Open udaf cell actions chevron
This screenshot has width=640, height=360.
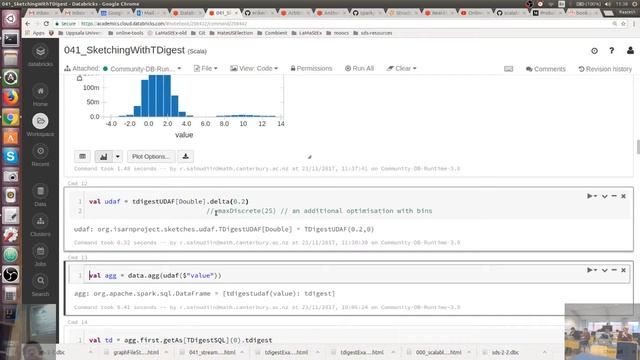pyautogui.click(x=604, y=196)
